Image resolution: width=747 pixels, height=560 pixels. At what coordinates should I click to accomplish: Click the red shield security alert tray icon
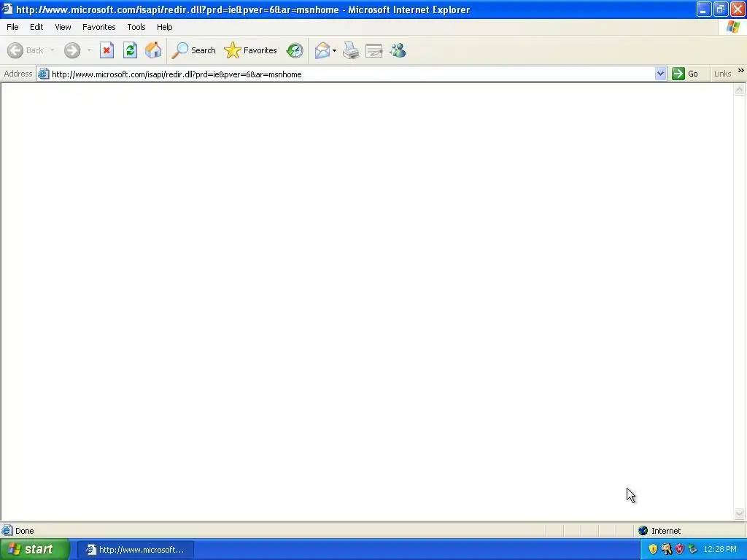tap(679, 549)
